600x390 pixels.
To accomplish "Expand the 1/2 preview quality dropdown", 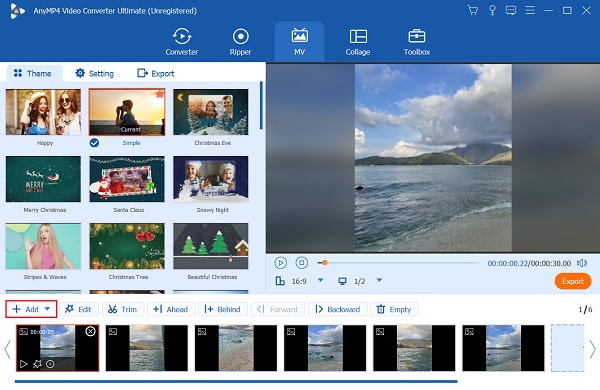I will point(379,281).
